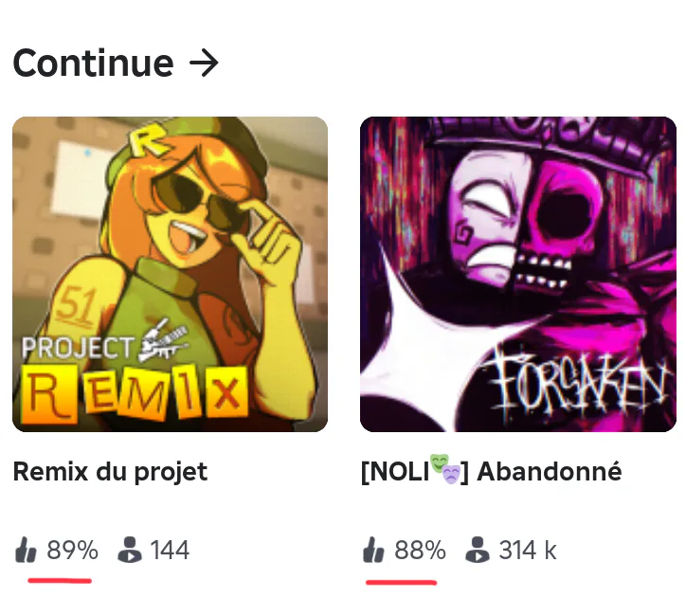
Task: Click the player icon beside 314 k
Action: coord(478,550)
